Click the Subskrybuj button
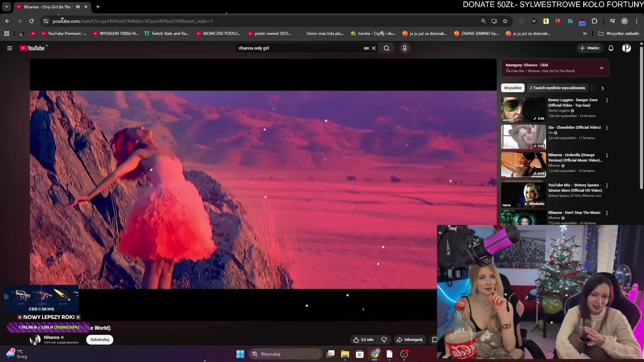The image size is (644, 362). (100, 340)
